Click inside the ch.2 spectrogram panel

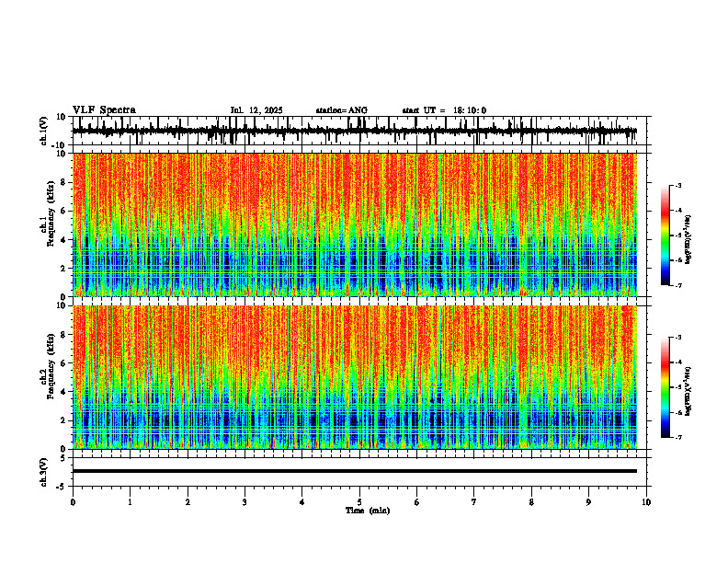coord(354,377)
